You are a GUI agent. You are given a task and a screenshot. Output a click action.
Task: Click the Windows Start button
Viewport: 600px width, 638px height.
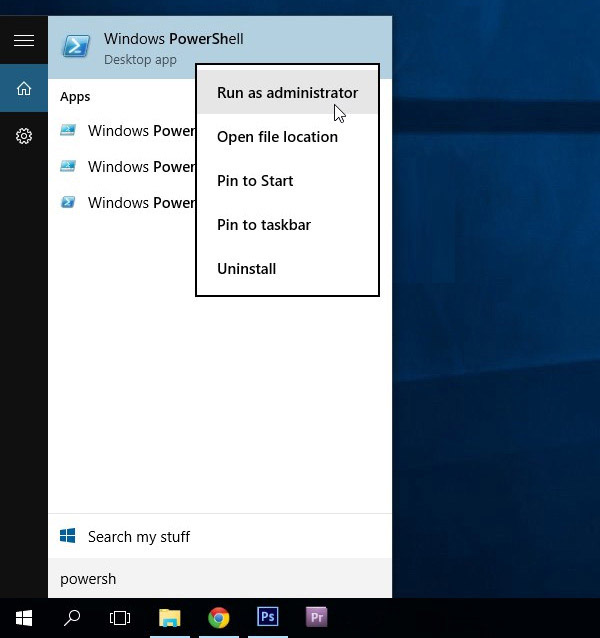coord(24,617)
